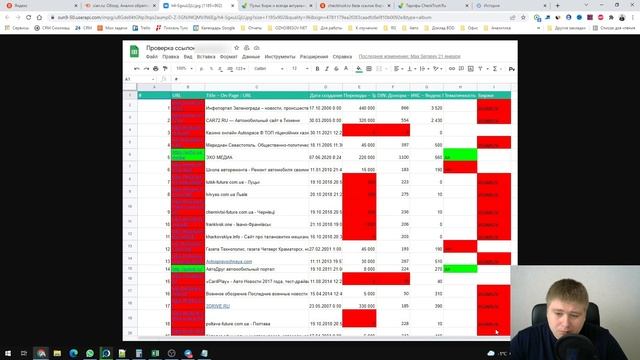Open File Explorer from the taskbar
Viewport: 640px width, 360px height.
[x=57, y=353]
